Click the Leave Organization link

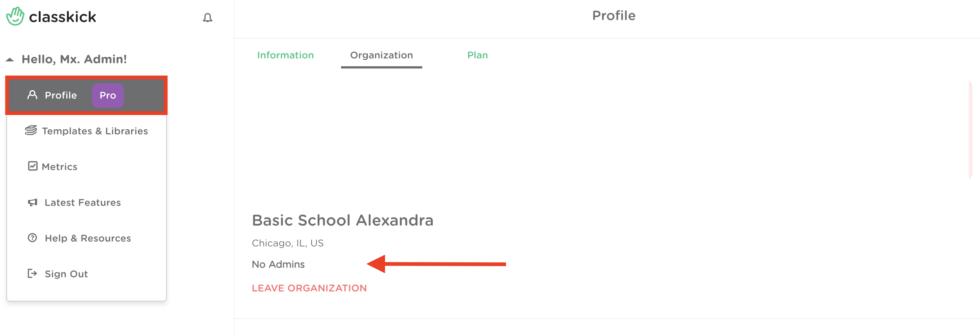pyautogui.click(x=309, y=288)
